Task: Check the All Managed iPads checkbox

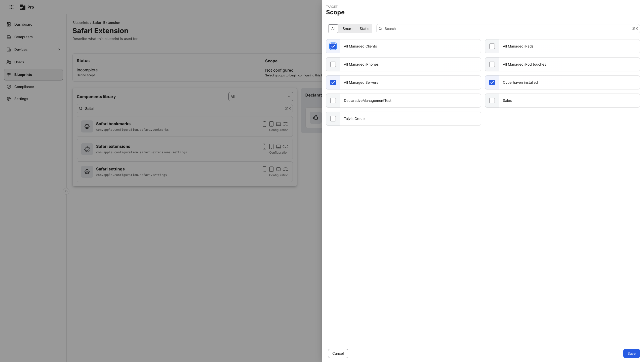Action: 492,46
